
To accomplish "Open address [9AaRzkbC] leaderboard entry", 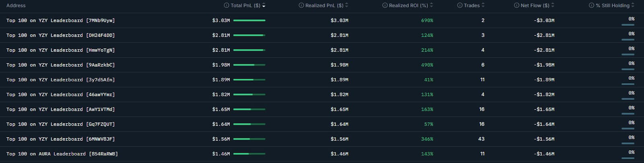I will [60, 65].
